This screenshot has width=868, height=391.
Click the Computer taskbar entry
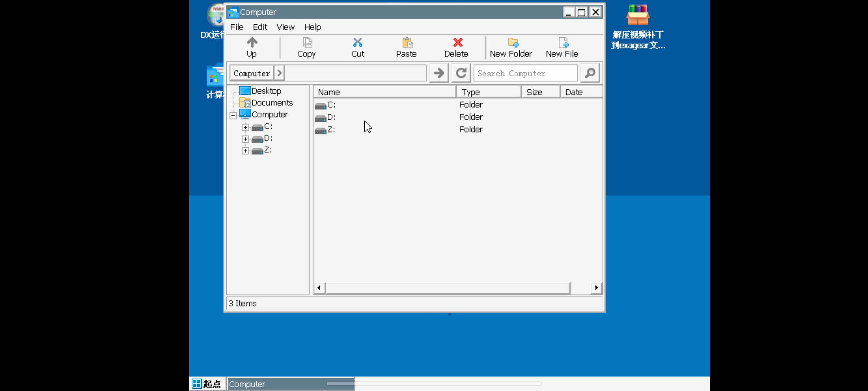[291, 384]
